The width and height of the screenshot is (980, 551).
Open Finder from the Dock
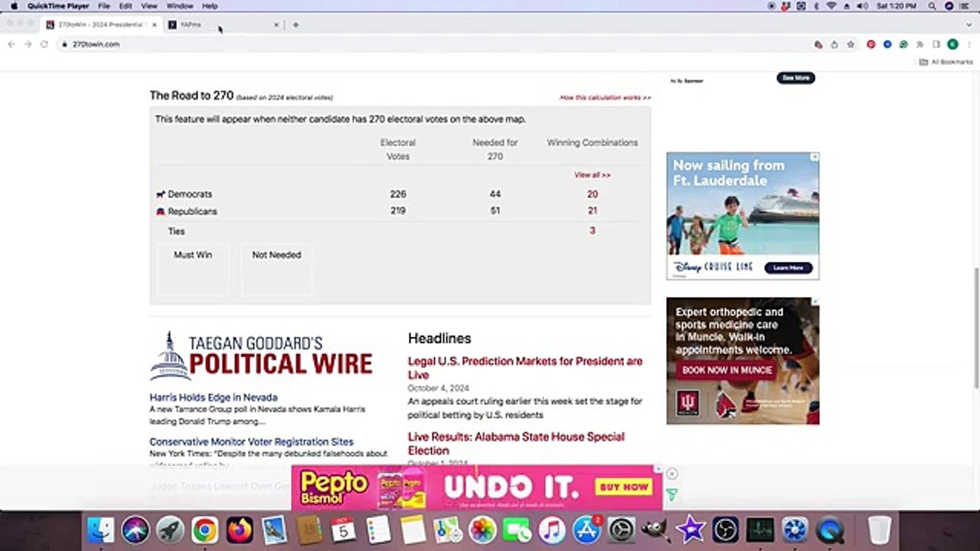coord(101,530)
